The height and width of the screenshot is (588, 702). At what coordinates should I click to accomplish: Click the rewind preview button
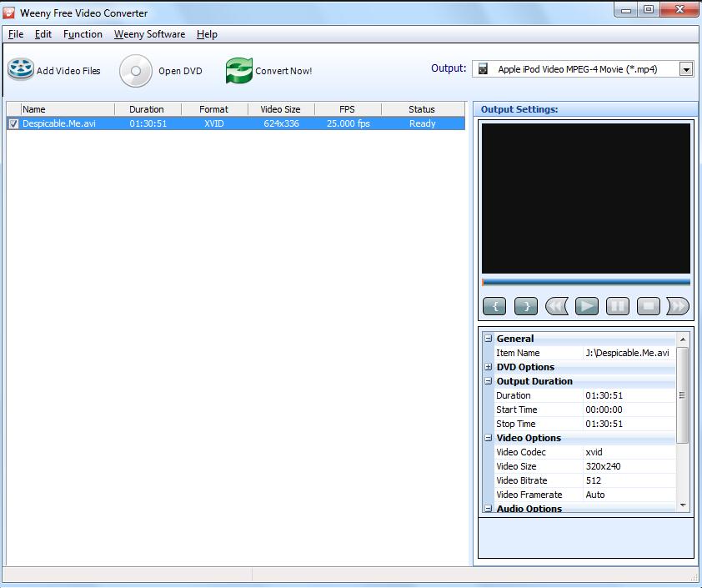(556, 306)
